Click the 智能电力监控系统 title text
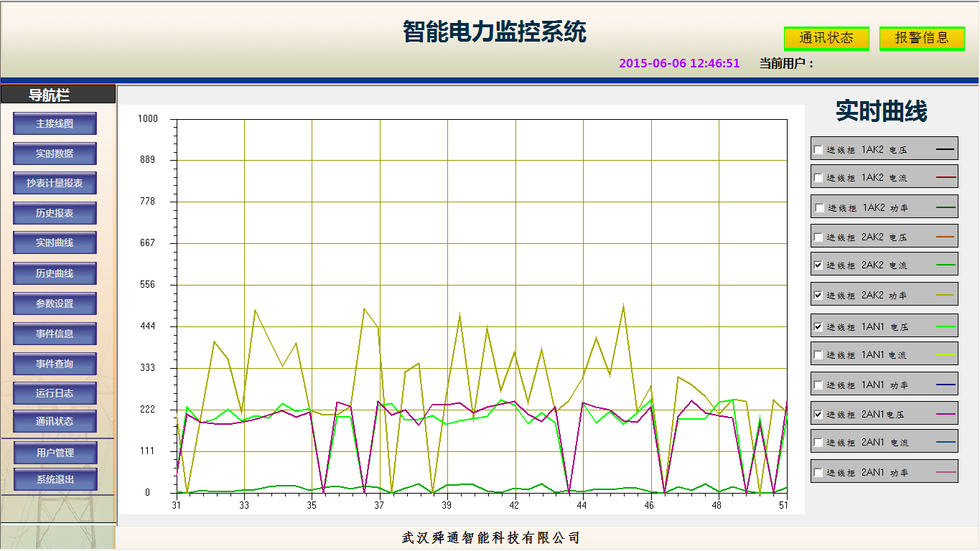Screen dimensions: 980x551 click(495, 32)
